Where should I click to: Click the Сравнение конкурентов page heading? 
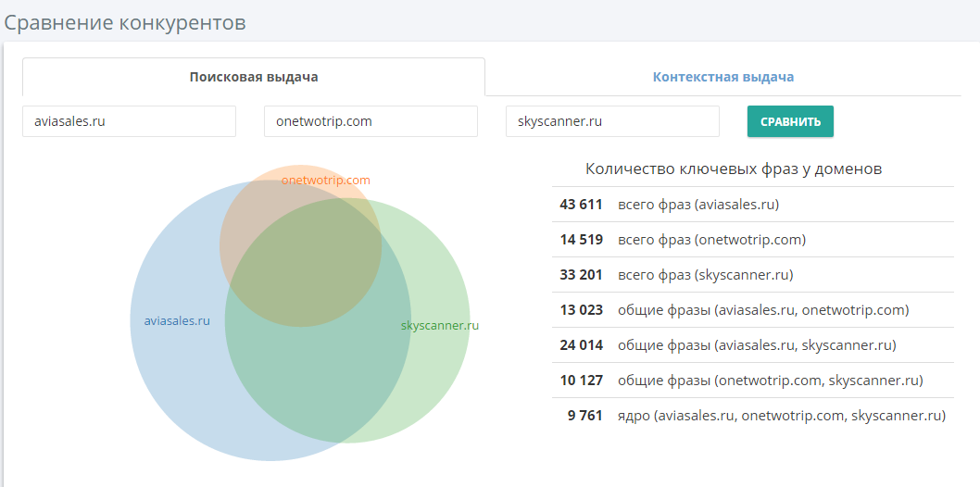pyautogui.click(x=125, y=22)
